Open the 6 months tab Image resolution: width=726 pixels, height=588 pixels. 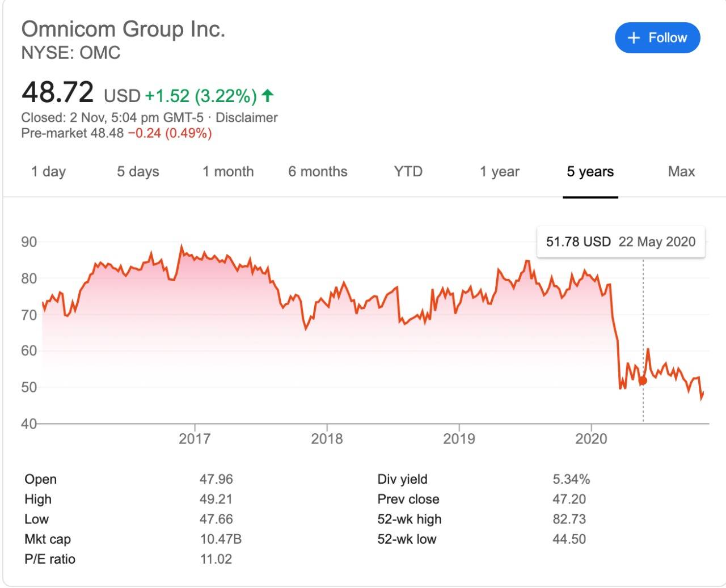318,172
